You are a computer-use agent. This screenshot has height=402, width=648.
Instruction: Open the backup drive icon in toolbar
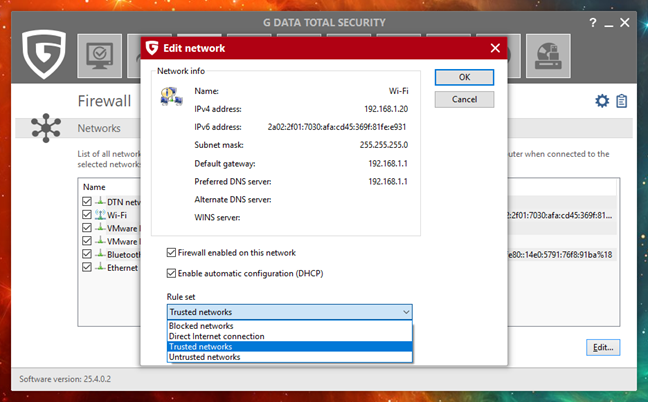click(548, 56)
